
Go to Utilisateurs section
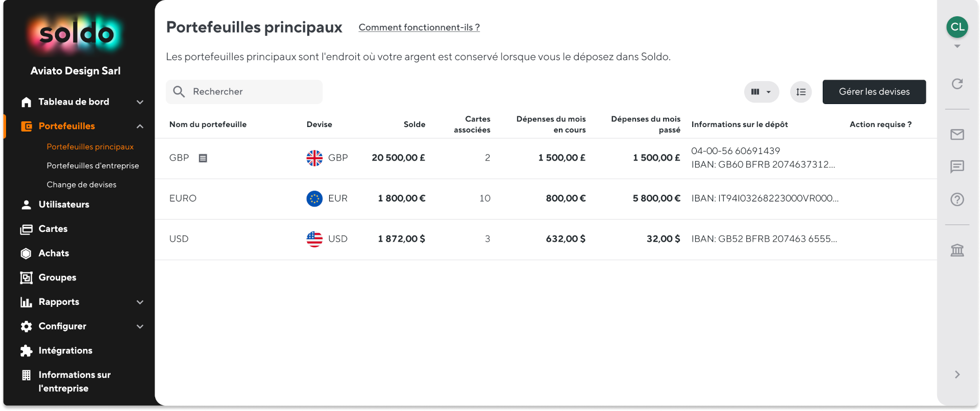coord(64,204)
